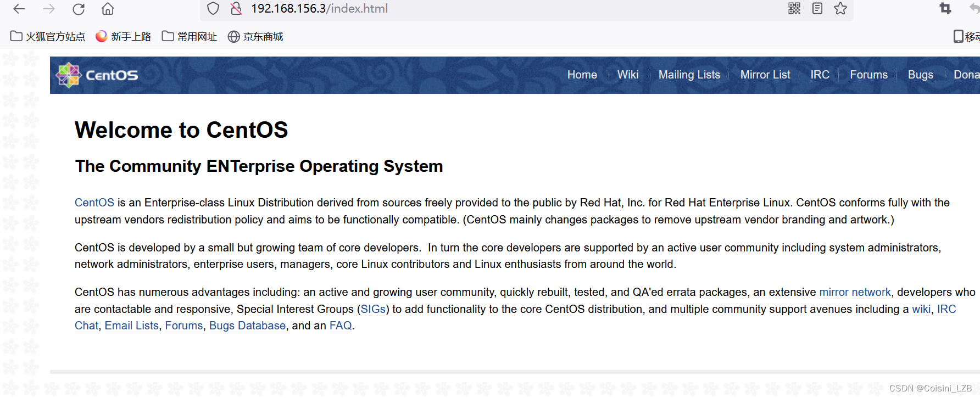This screenshot has height=398, width=980.
Task: Open the IRC menu item in header
Action: (x=820, y=75)
